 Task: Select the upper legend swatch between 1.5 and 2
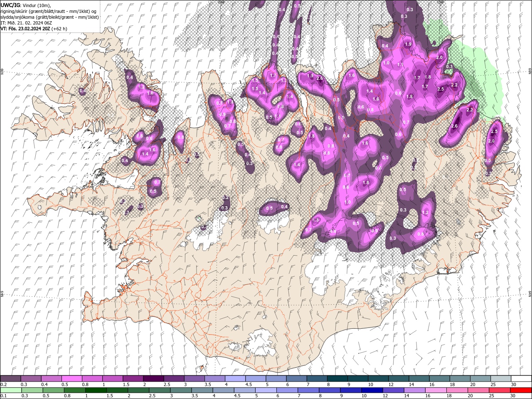click(133, 379)
